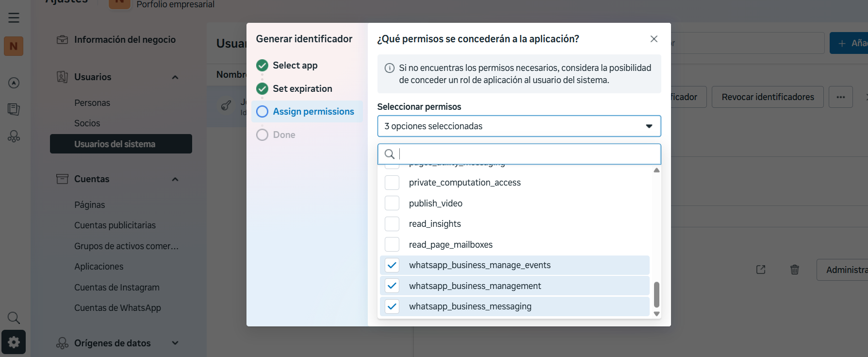The height and width of the screenshot is (357, 868).
Task: Open the hamburger menu icon
Action: 14,18
